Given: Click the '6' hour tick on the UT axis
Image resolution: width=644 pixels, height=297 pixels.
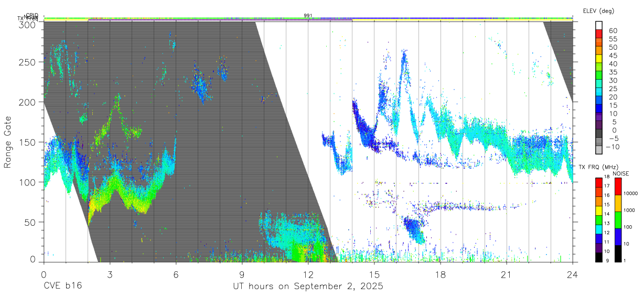Looking at the screenshot, I should pyautogui.click(x=176, y=274).
